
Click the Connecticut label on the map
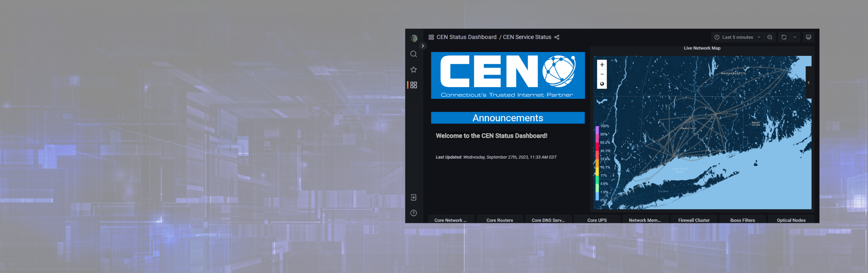pos(688,128)
